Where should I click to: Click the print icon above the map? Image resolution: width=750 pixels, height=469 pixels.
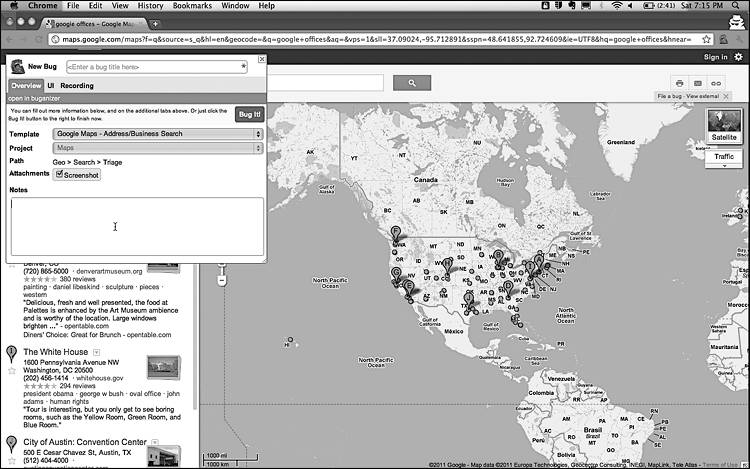(x=680, y=83)
